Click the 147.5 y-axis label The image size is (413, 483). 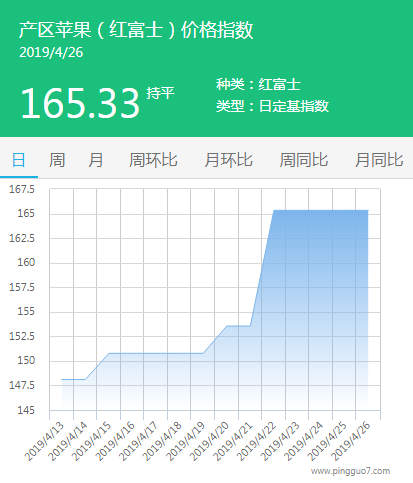(22, 385)
